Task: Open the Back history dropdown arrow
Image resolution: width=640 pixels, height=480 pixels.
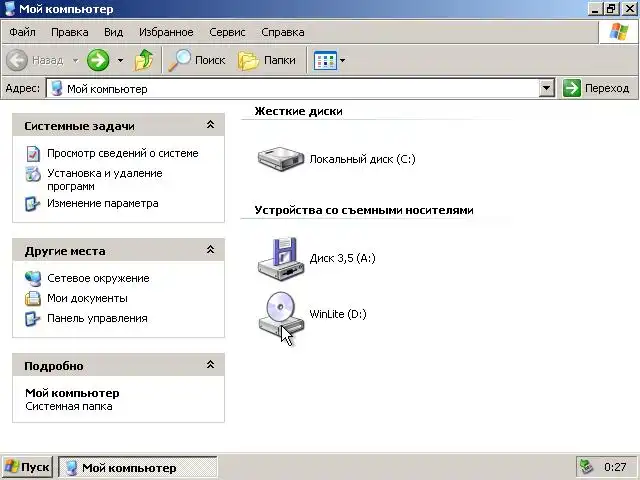Action: coord(76,60)
